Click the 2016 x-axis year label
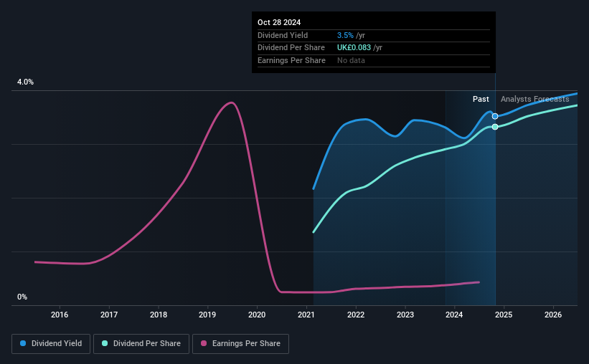The width and height of the screenshot is (589, 364). click(60, 315)
